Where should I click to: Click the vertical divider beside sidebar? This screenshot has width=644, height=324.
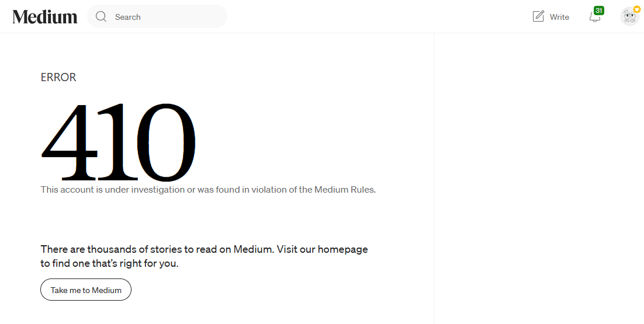434,179
